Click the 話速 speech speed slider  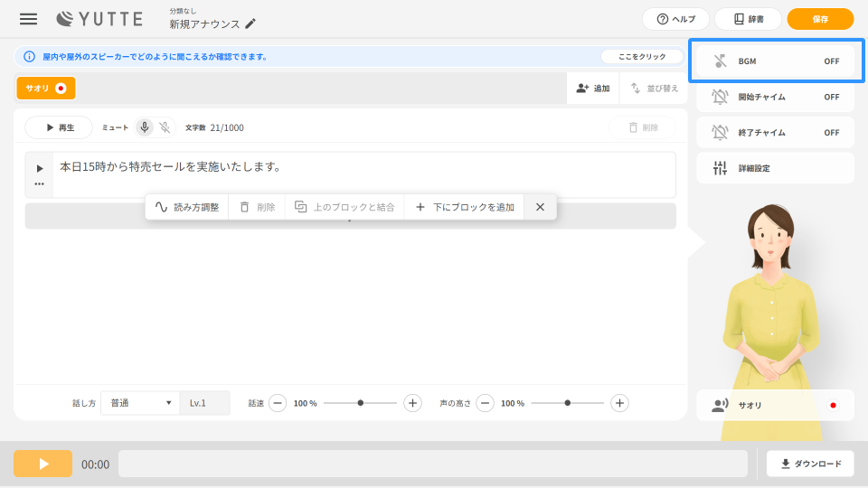(x=360, y=403)
